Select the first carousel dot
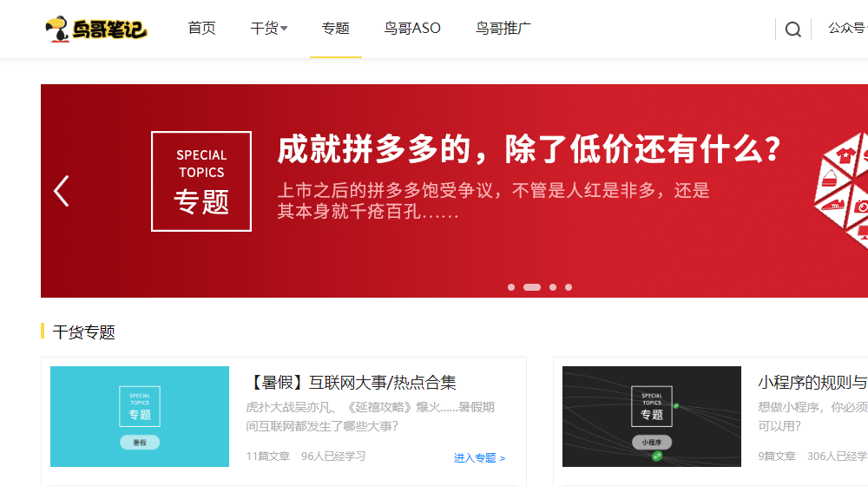868x486 pixels. (x=511, y=287)
